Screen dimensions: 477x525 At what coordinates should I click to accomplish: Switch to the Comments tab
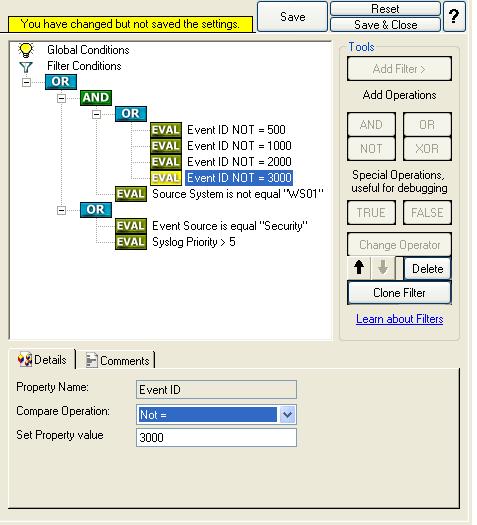tap(117, 360)
